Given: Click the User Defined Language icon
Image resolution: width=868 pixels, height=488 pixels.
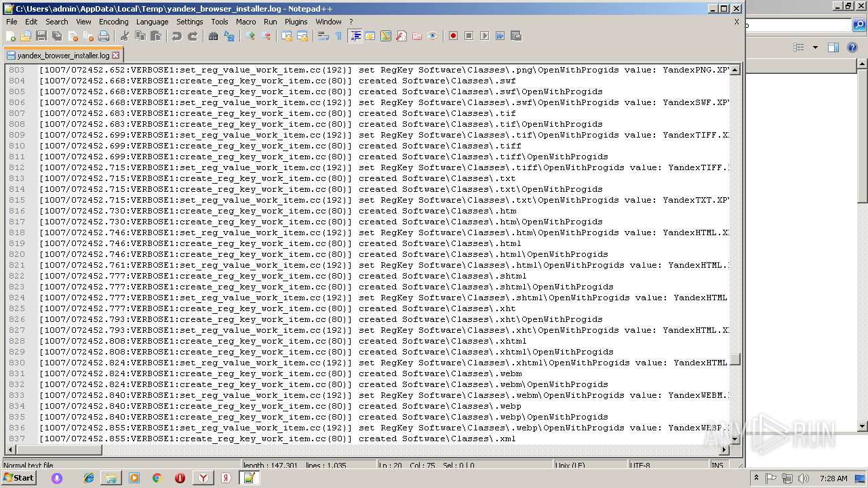Looking at the screenshot, I should point(370,36).
